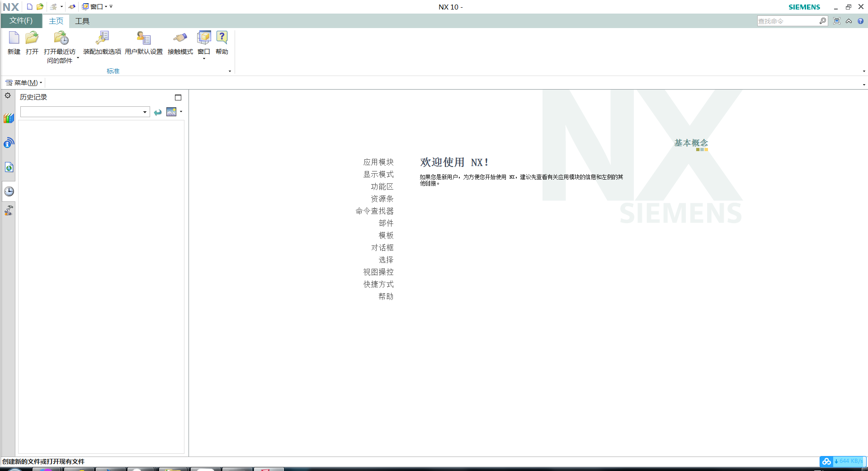Open 资源条 resource bar topic
Screen dimensions: 868x471
pyautogui.click(x=382, y=199)
